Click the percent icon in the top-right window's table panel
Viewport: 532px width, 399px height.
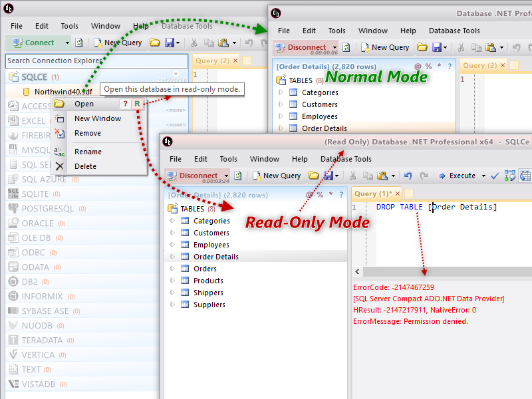pos(428,66)
